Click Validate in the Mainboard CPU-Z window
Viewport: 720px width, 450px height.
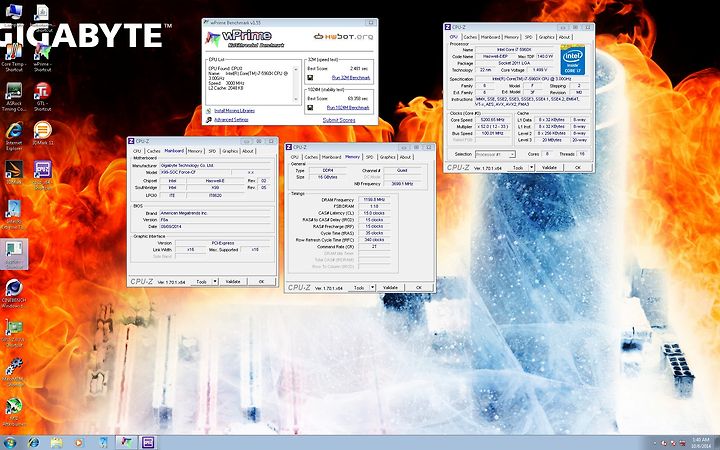[x=233, y=281]
